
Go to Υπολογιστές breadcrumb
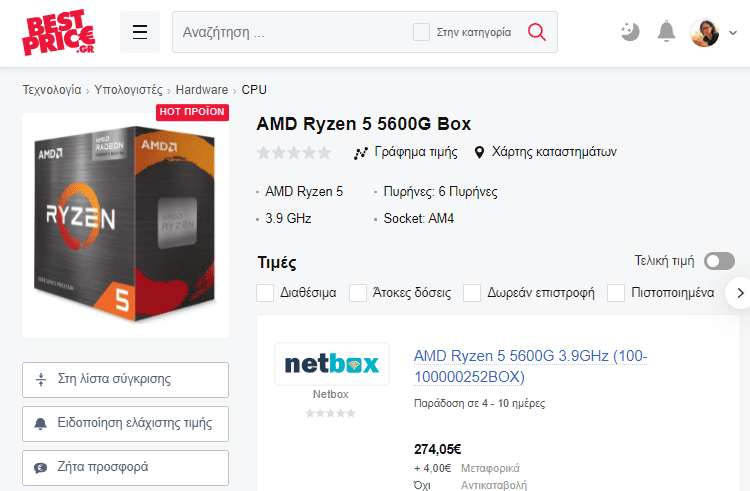coord(128,90)
